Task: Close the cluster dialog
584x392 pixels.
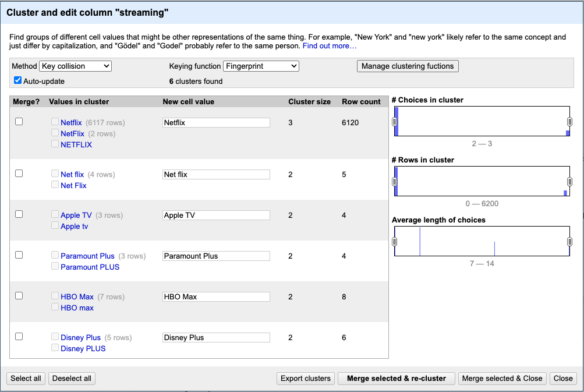Action: point(563,378)
